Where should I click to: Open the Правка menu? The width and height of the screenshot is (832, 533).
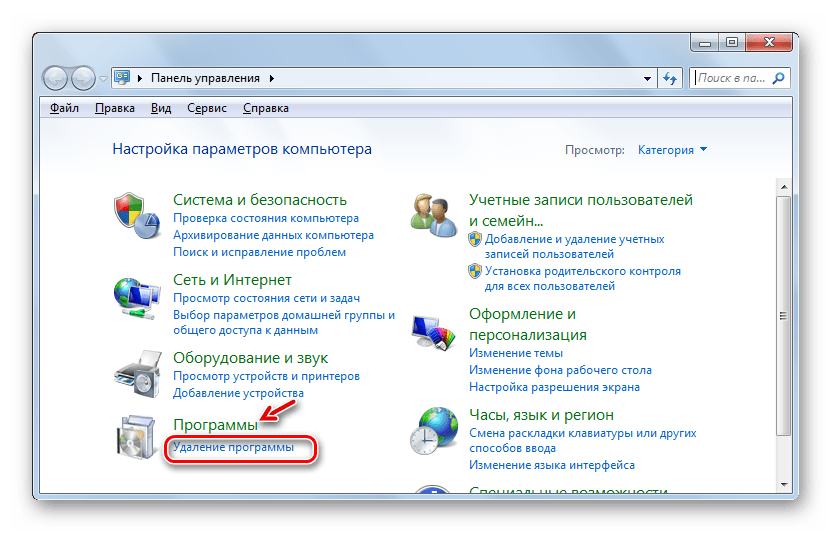coord(115,108)
